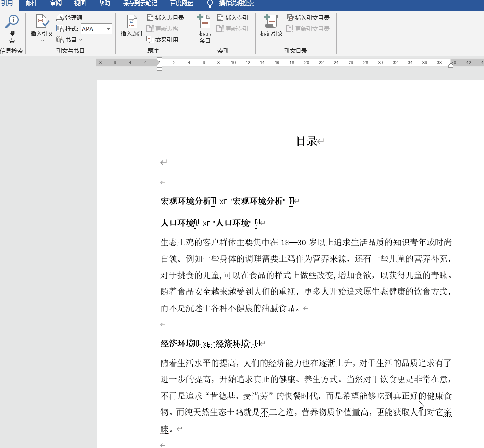Click 插入引文目录 (Insert Table of Authorities)
The height and width of the screenshot is (448, 484).
(x=308, y=18)
